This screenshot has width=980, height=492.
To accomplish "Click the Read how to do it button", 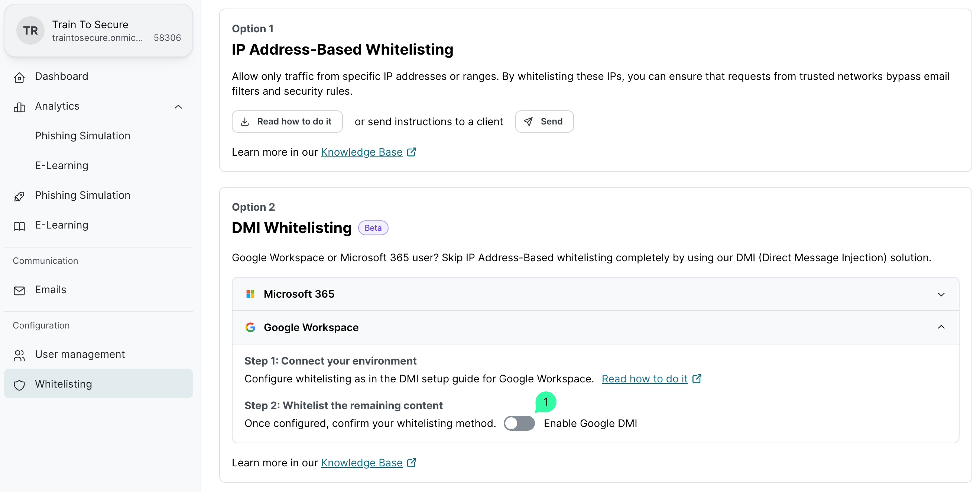I will (x=287, y=122).
